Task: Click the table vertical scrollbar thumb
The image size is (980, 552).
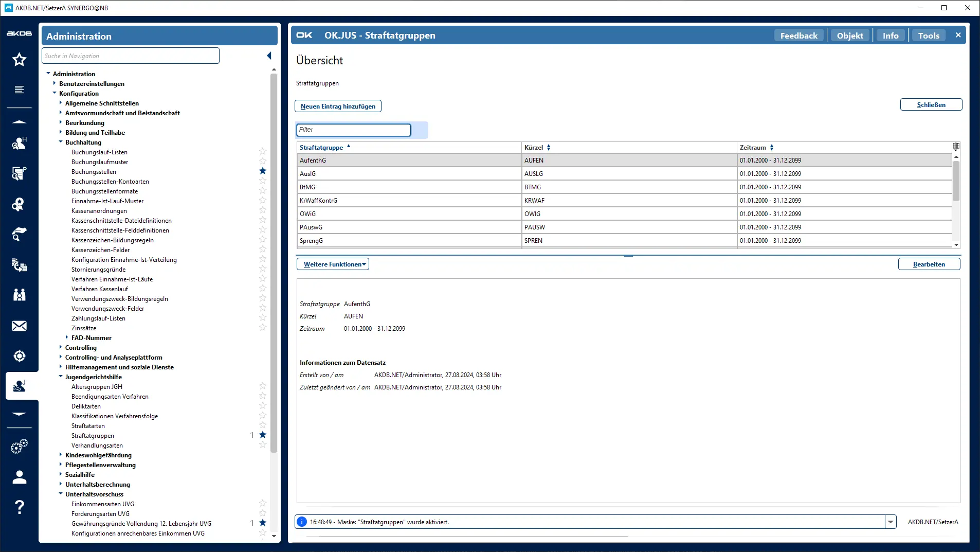Action: (956, 180)
